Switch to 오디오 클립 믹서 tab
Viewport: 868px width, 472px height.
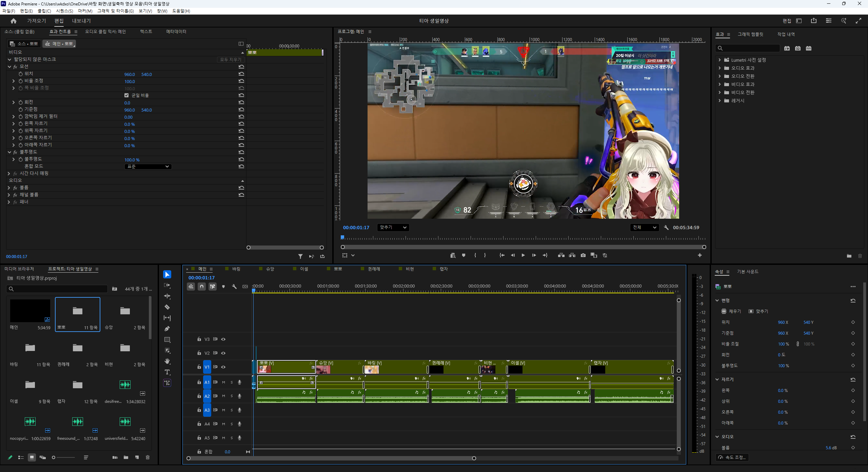pos(105,32)
